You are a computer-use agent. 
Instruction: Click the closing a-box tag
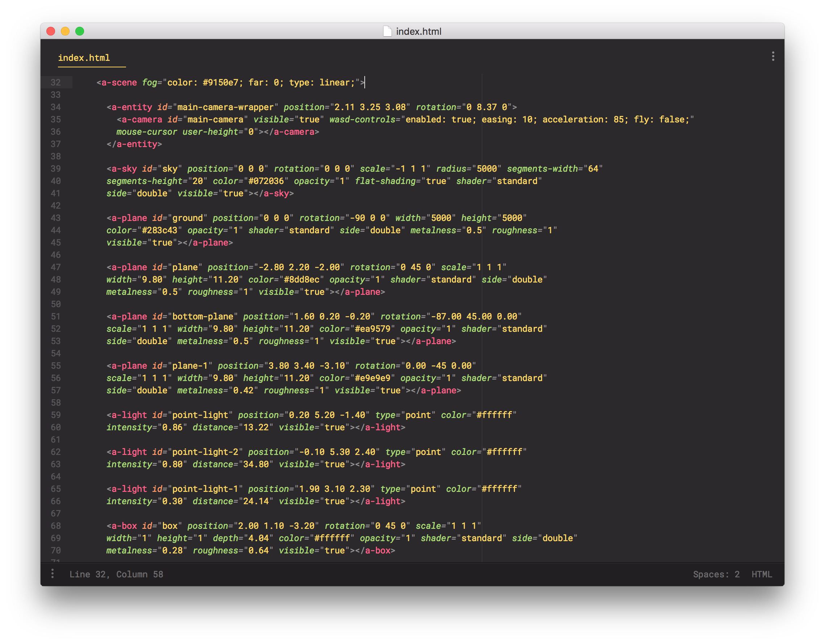click(372, 550)
